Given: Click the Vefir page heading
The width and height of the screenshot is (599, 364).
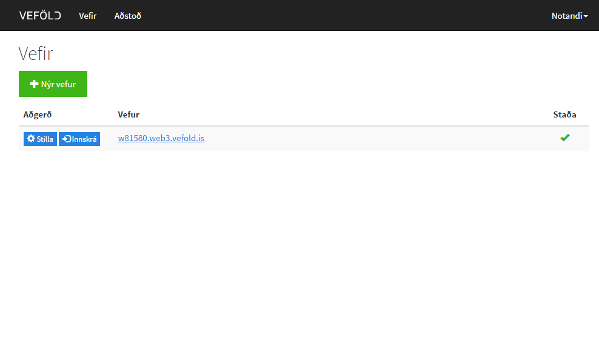Looking at the screenshot, I should point(36,53).
